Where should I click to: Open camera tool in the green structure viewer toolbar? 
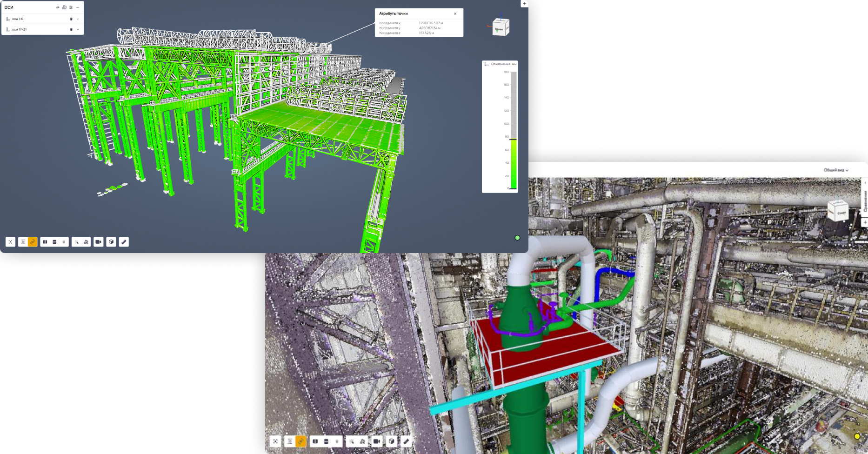tap(98, 242)
